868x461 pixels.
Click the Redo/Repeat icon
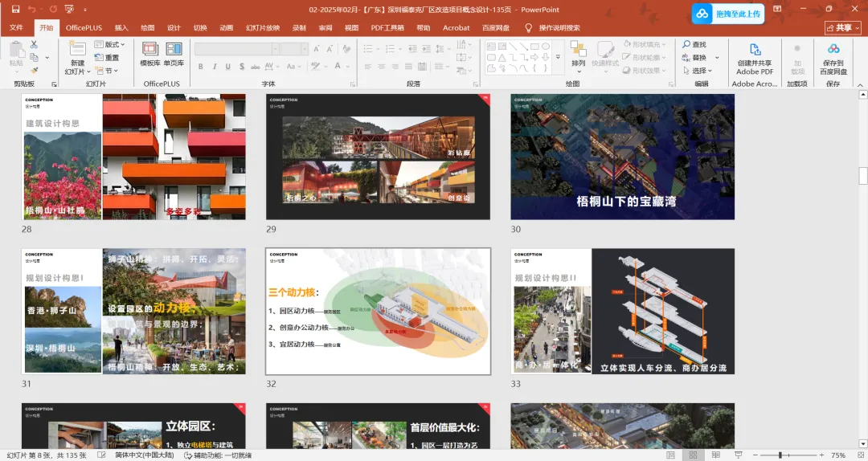point(53,10)
